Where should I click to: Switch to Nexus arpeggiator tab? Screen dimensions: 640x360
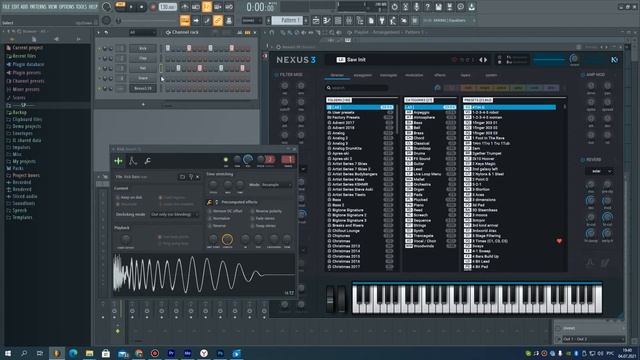[x=363, y=75]
